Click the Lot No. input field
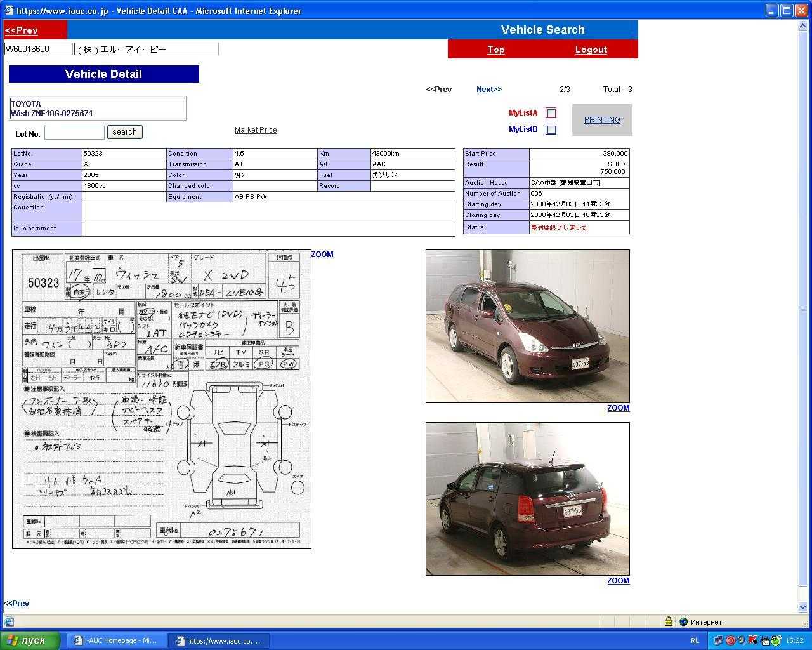Image resolution: width=812 pixels, height=650 pixels. 74,132
